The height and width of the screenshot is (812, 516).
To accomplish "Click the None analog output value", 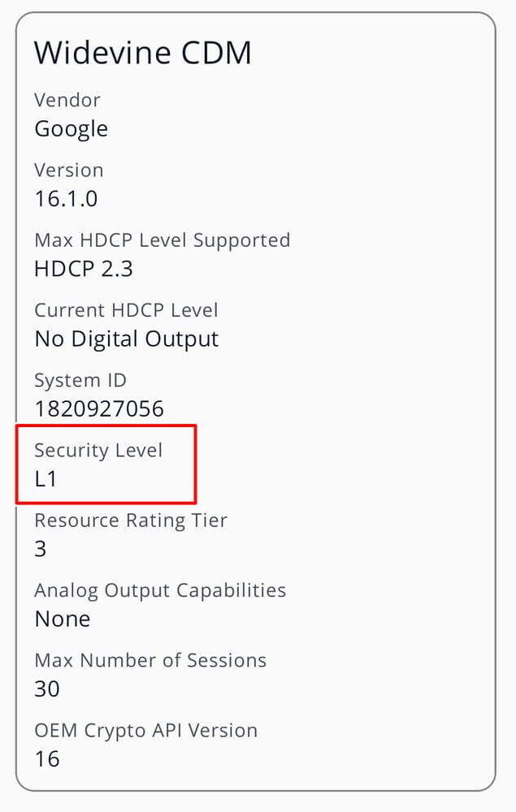I will coord(62,619).
